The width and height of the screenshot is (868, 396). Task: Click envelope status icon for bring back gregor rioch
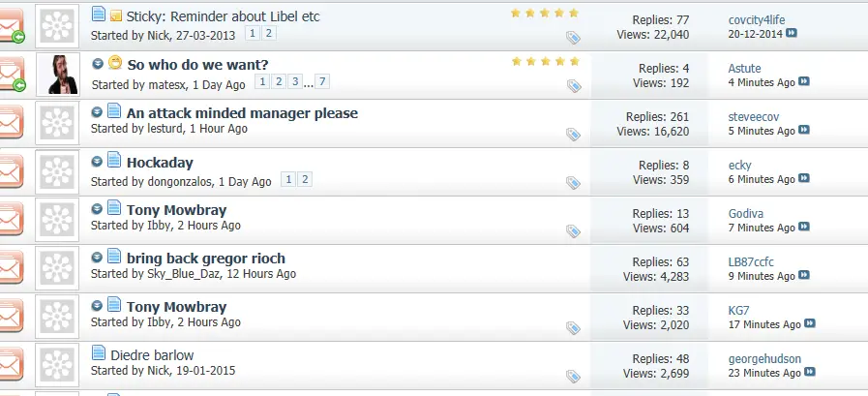pos(11,267)
